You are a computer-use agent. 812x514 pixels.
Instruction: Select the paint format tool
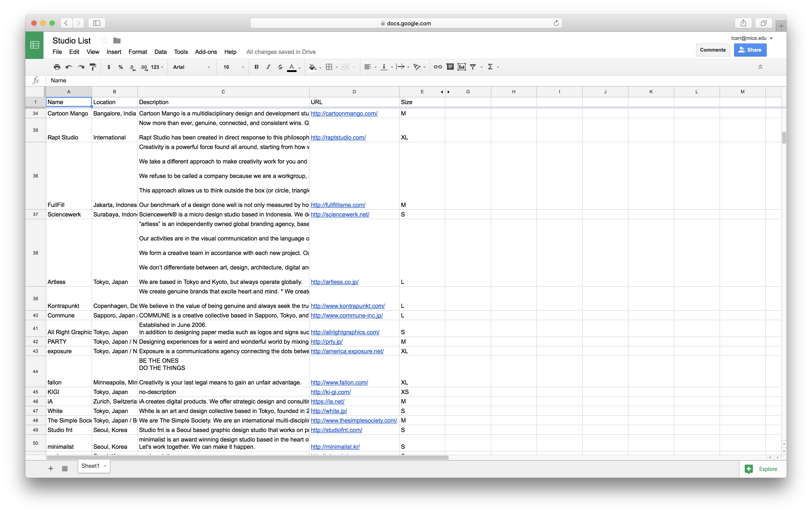click(93, 67)
